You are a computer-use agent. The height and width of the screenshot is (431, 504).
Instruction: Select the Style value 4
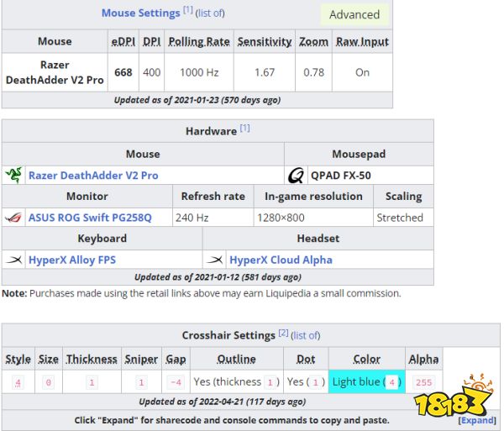pos(18,382)
